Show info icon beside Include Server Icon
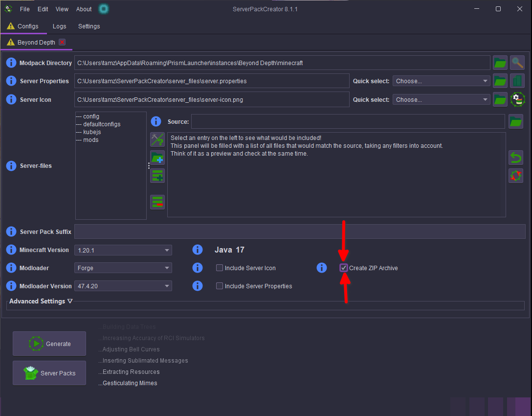 click(x=198, y=268)
